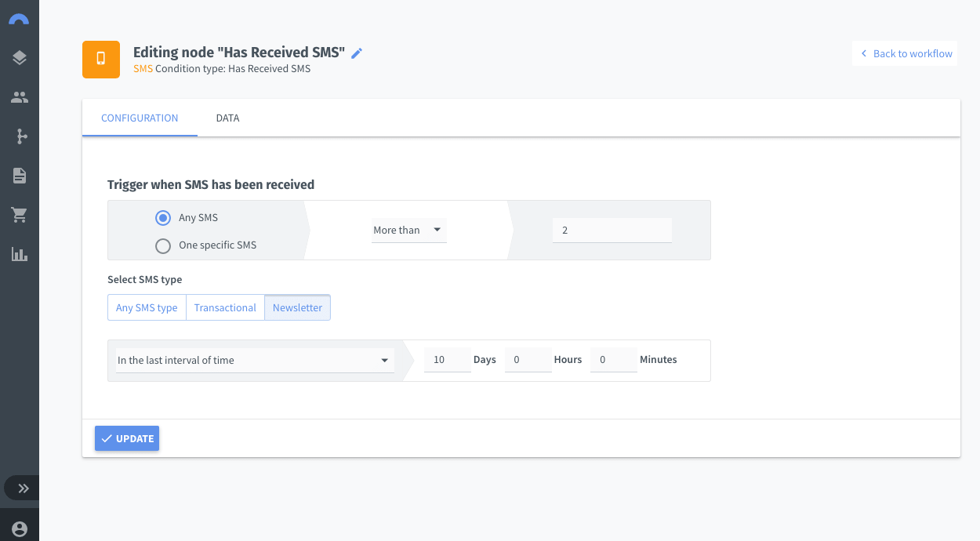This screenshot has width=980, height=541.
Task: Open the bar chart analytics icon in sidebar
Action: click(x=19, y=254)
